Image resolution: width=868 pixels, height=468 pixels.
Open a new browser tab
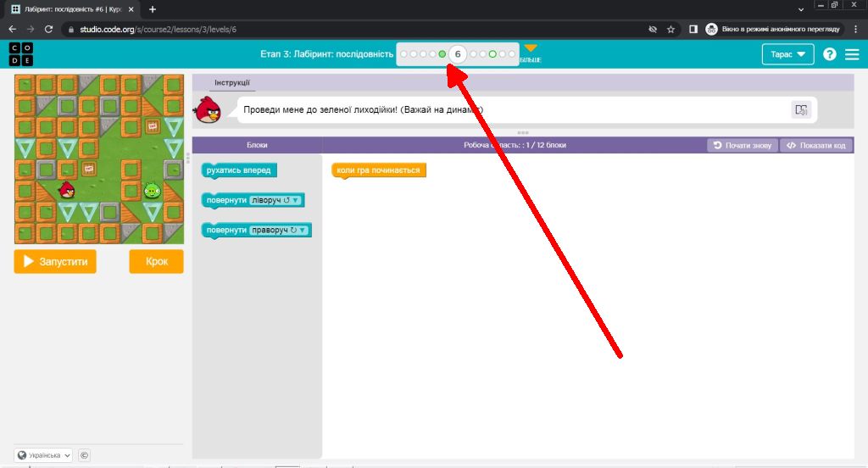click(153, 9)
